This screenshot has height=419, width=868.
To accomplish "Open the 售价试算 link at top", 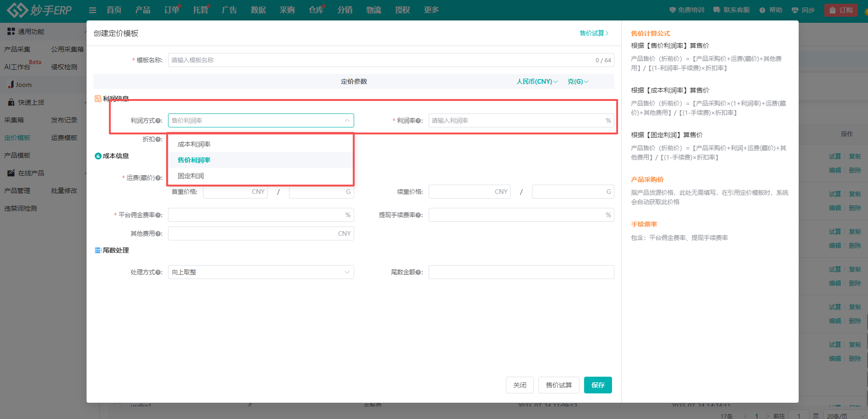I will click(x=594, y=33).
